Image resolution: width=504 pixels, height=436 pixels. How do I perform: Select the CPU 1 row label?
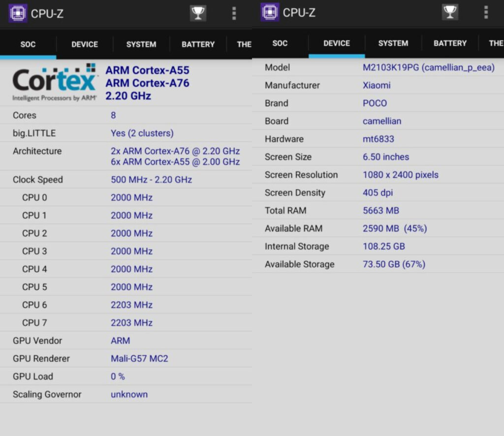pyautogui.click(x=34, y=216)
